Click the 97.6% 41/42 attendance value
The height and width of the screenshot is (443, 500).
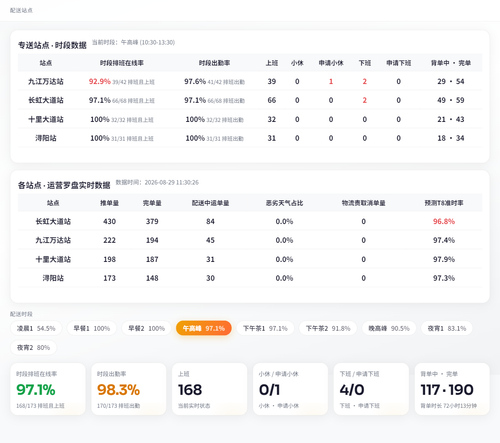coord(214,81)
